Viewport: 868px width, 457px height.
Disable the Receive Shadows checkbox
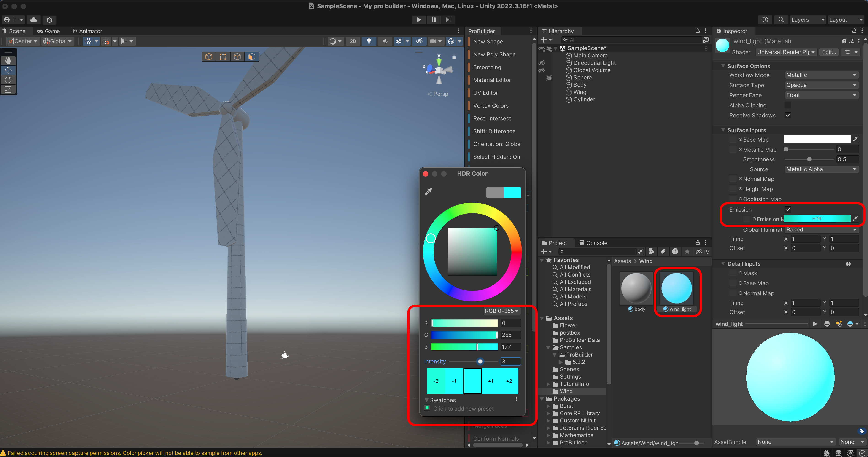[788, 116]
